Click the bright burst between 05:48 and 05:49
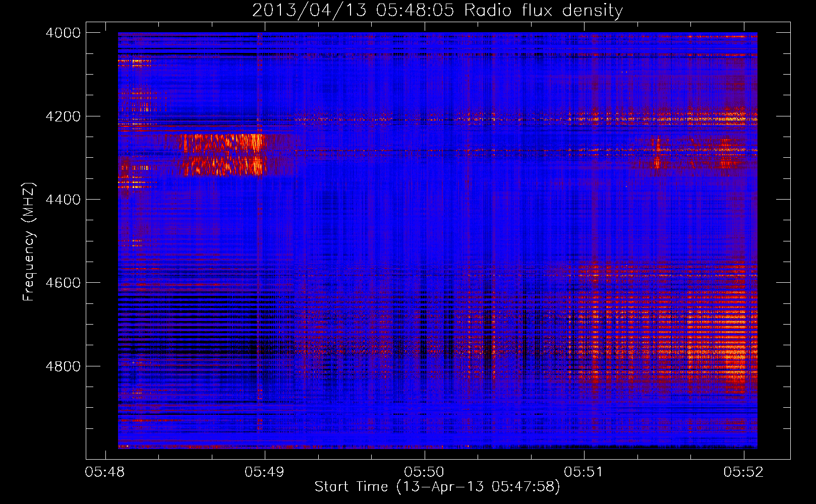The width and height of the screenshot is (816, 504). pos(223,154)
